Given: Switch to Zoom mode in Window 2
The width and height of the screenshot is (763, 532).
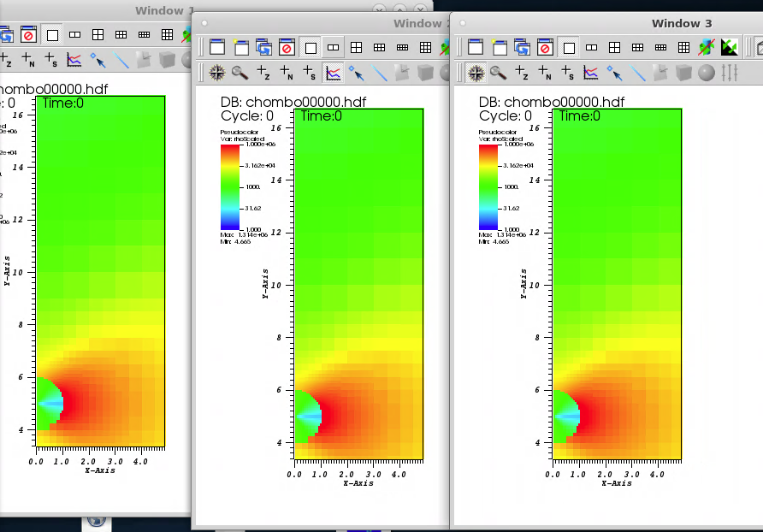Looking at the screenshot, I should [x=240, y=73].
